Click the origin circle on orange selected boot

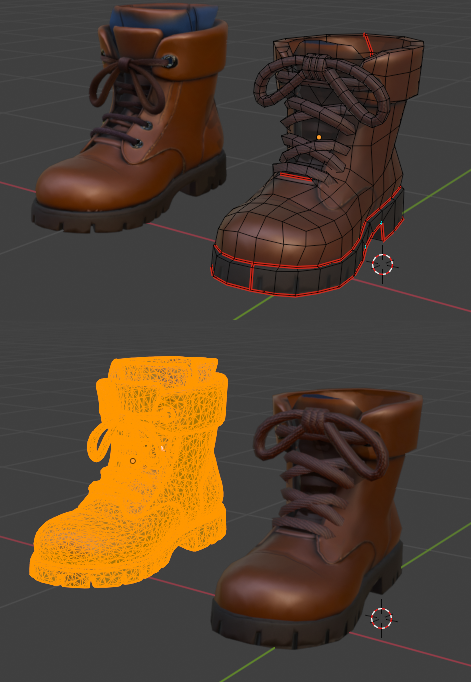click(133, 461)
